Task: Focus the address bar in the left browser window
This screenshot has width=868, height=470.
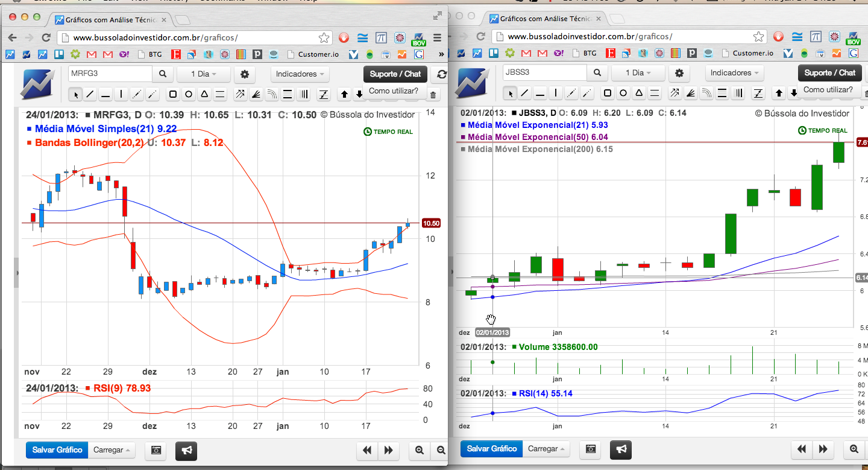Action: point(195,38)
